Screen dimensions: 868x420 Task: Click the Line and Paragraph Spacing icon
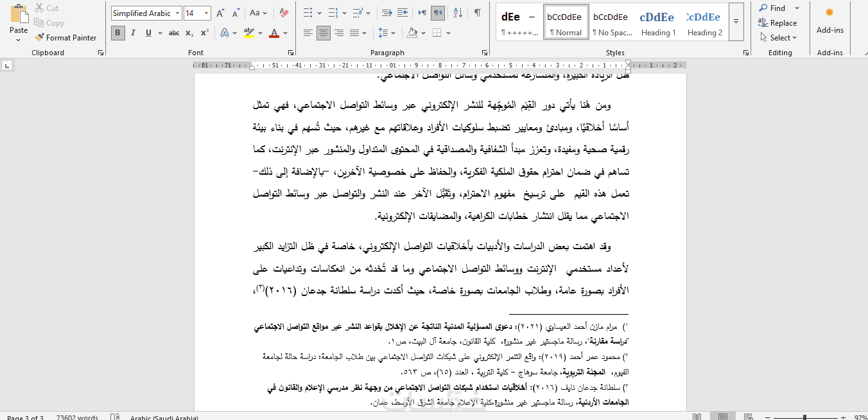(383, 33)
